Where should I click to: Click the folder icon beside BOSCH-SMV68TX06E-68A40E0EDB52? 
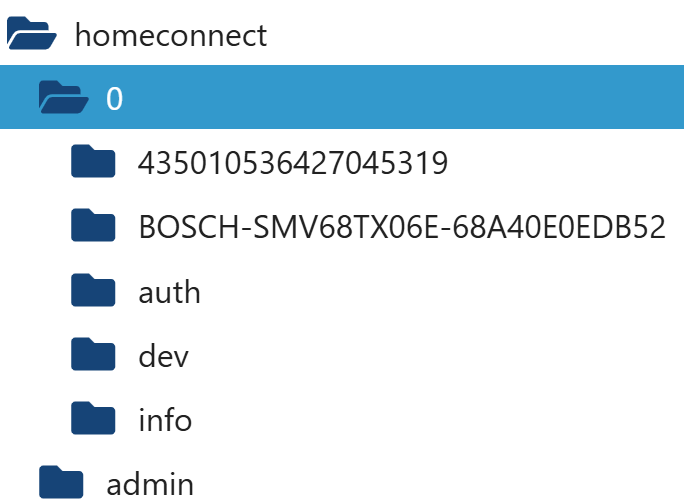(95, 226)
